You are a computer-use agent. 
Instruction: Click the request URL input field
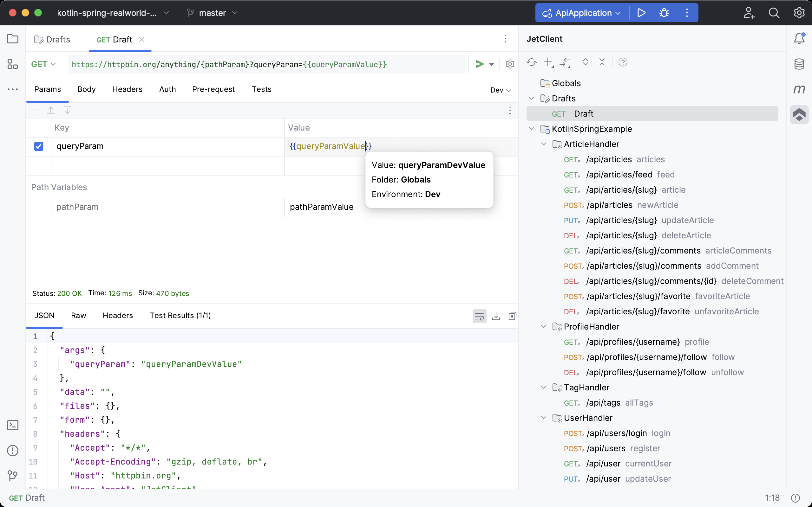click(x=265, y=64)
